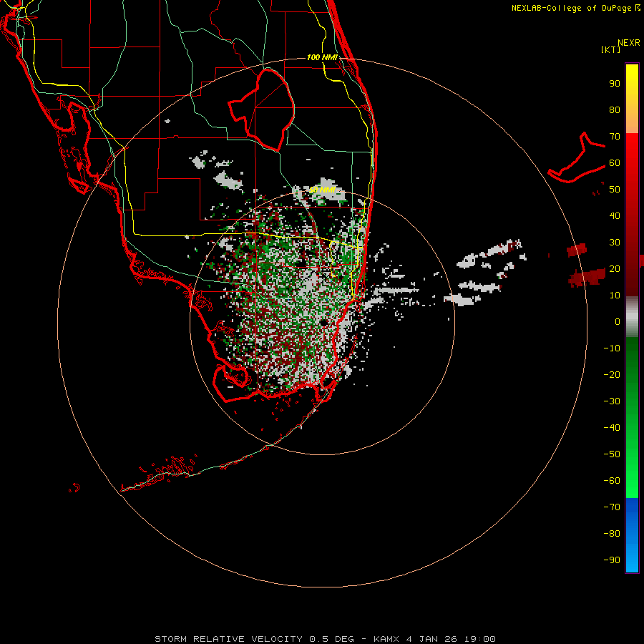
Task: Select the -60 value on the velocity scale
Action: click(x=612, y=481)
